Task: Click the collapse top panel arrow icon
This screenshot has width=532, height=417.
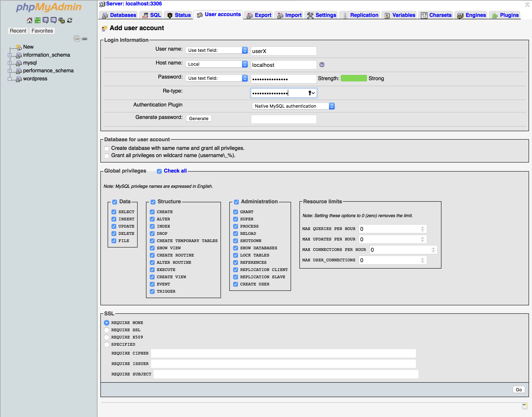Action: [527, 5]
